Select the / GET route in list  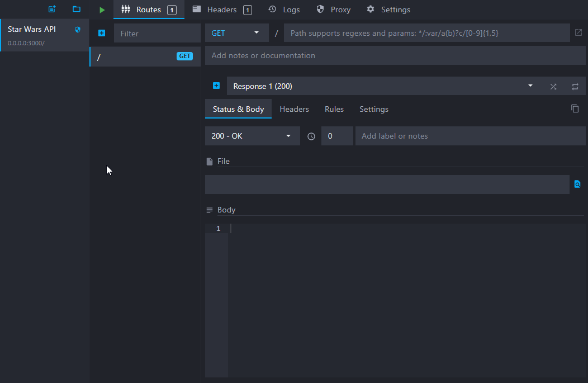[x=145, y=56]
